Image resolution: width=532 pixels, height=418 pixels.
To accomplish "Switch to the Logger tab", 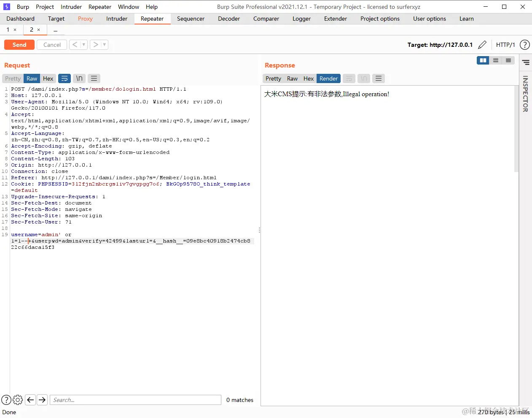I will (x=301, y=19).
